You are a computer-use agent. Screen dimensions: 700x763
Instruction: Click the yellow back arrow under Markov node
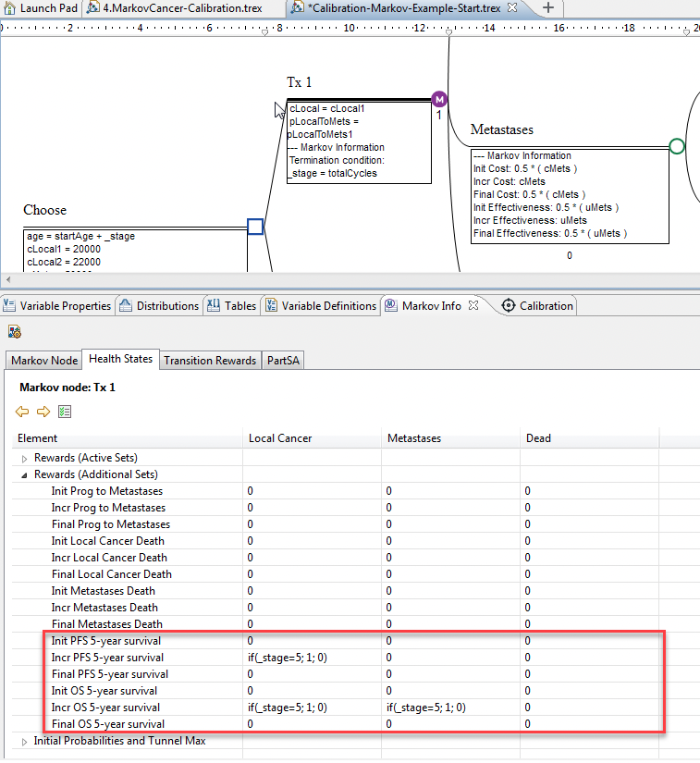(23, 412)
